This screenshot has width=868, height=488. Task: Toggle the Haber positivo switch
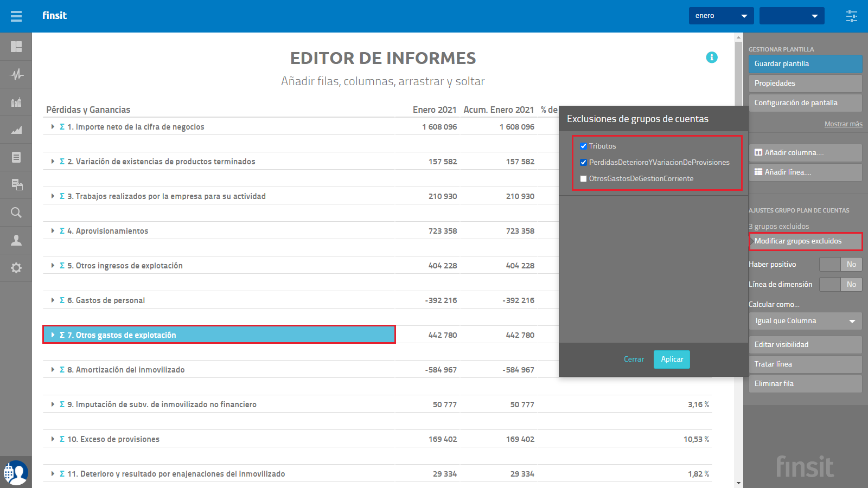(840, 265)
